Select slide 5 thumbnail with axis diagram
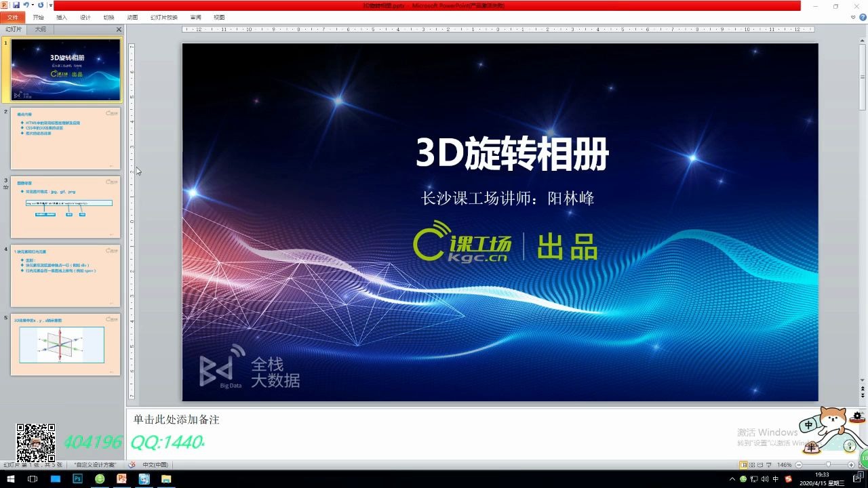 (66, 344)
